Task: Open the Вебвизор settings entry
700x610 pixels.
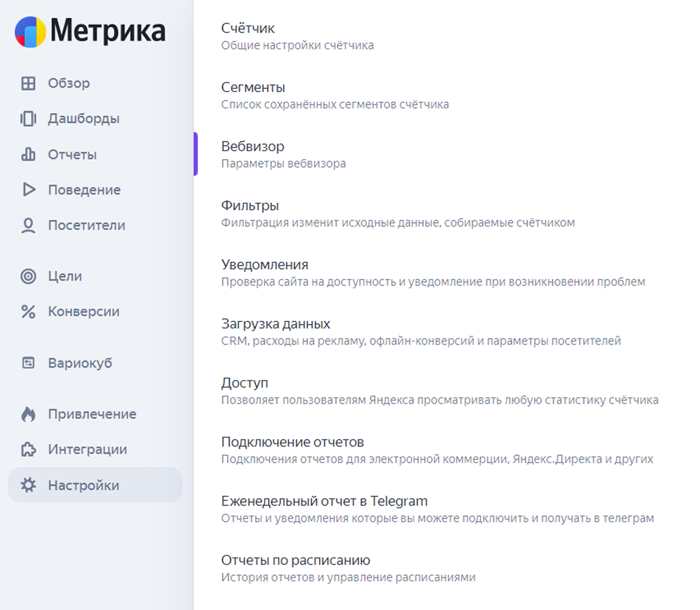Action: point(252,146)
